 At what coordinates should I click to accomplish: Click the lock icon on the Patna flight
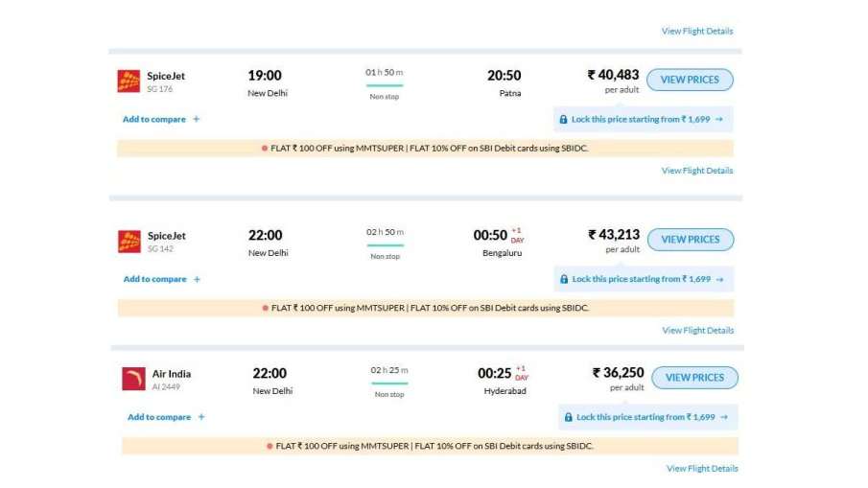pos(562,120)
